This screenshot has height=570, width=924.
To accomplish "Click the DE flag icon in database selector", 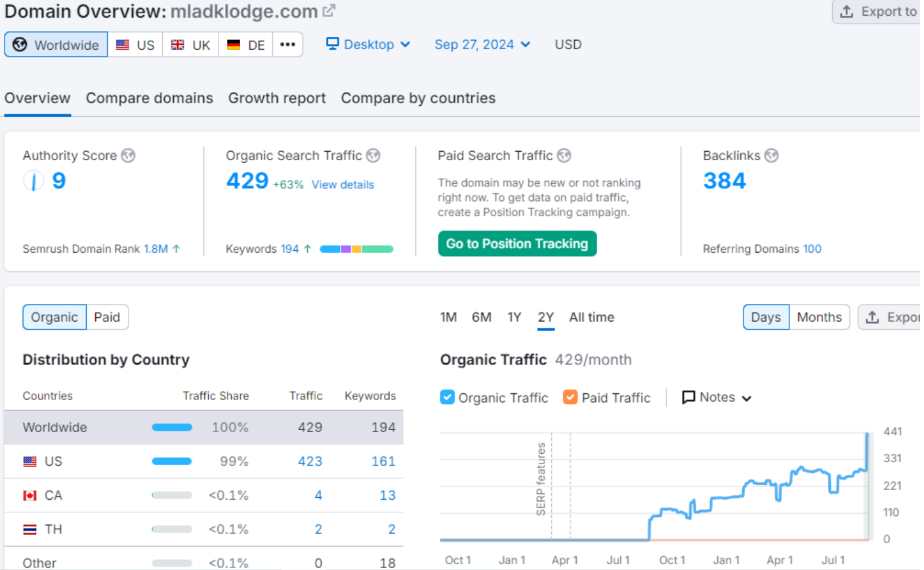I will pyautogui.click(x=234, y=45).
